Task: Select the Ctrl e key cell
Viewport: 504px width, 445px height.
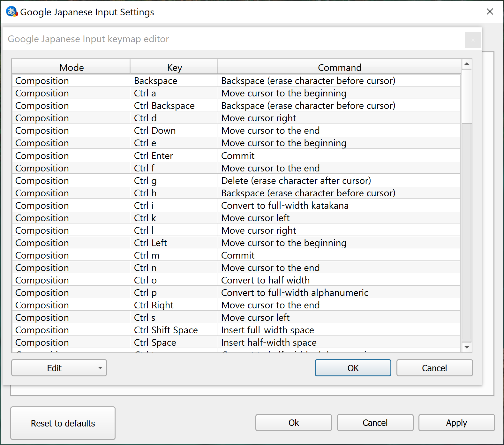Action: click(174, 143)
